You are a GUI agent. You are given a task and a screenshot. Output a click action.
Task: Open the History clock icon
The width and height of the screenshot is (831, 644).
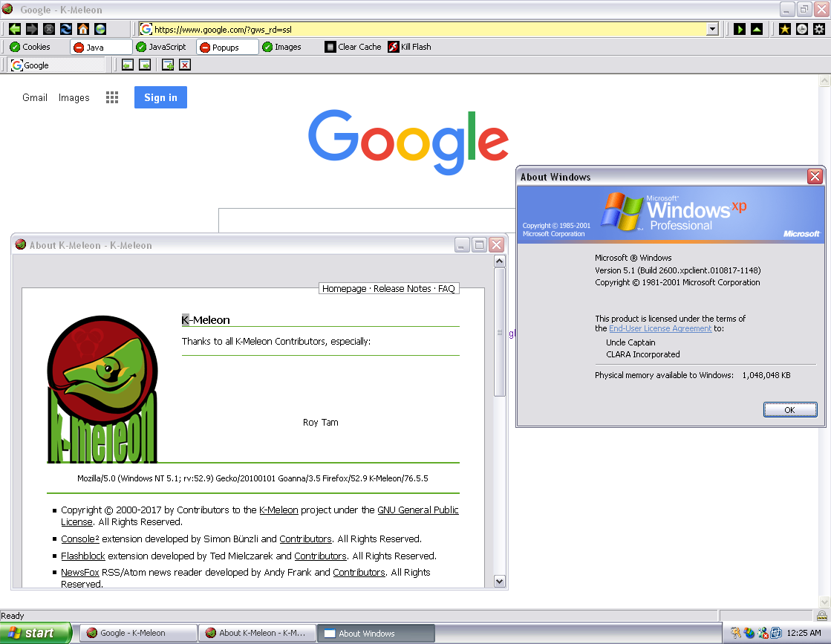click(802, 29)
